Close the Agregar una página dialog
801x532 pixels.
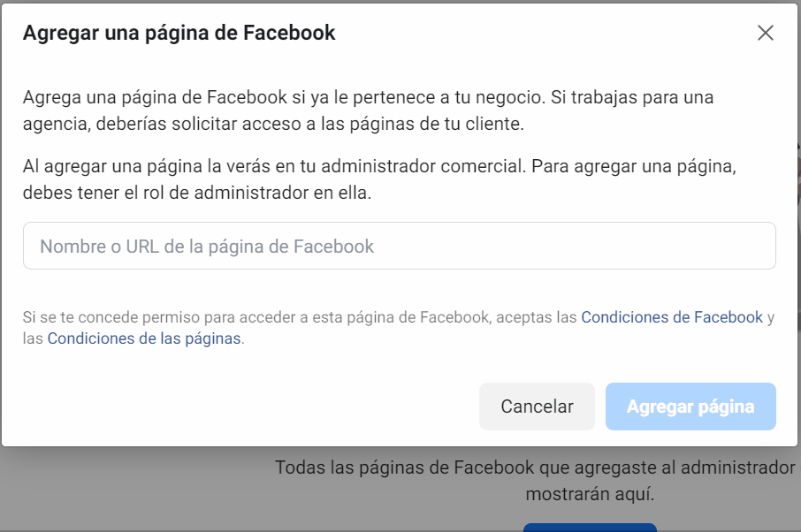tap(766, 33)
